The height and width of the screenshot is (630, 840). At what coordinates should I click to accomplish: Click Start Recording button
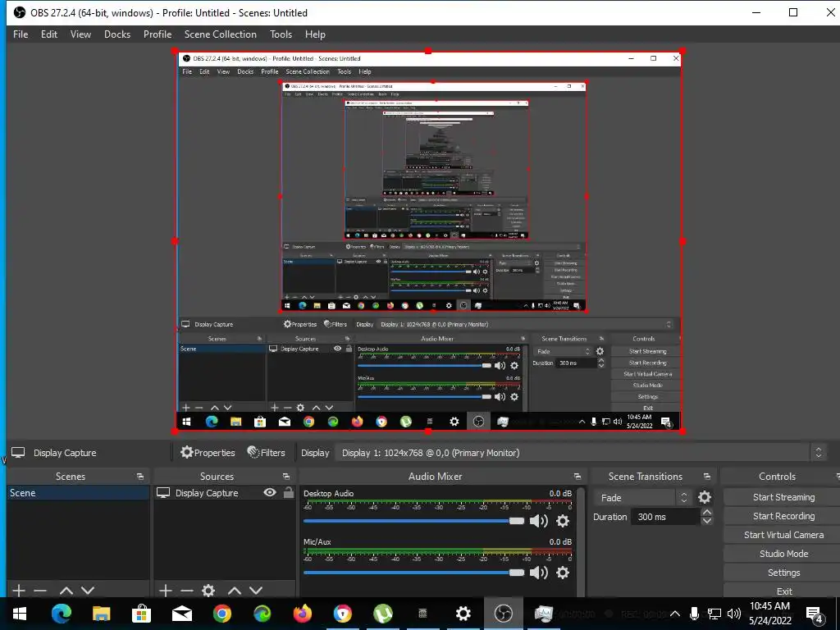coord(783,516)
